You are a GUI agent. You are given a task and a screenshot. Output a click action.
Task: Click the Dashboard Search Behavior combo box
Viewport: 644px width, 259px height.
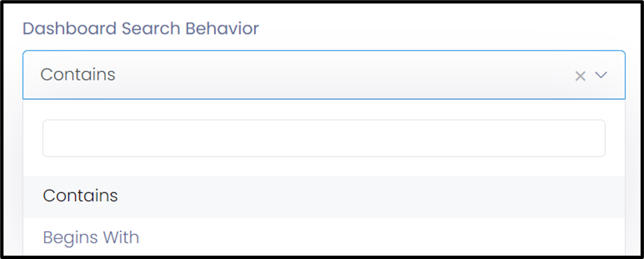coord(324,75)
